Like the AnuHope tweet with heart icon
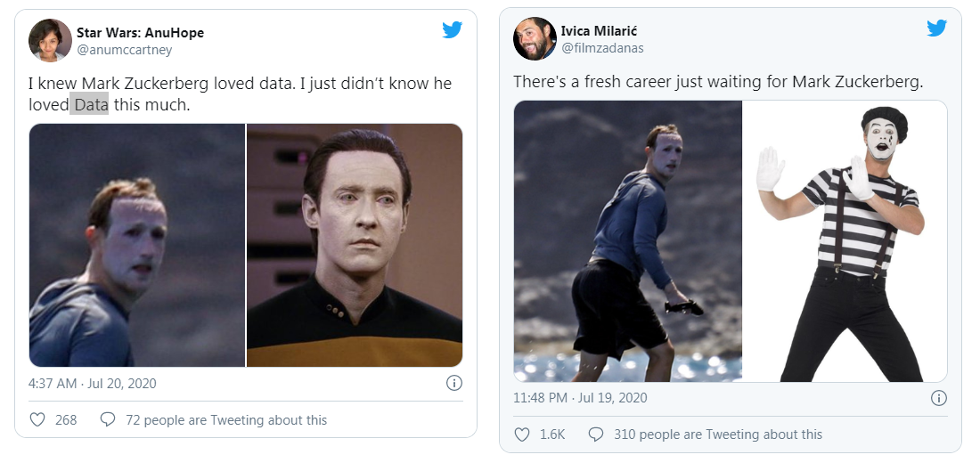The height and width of the screenshot is (471, 980). click(x=37, y=419)
